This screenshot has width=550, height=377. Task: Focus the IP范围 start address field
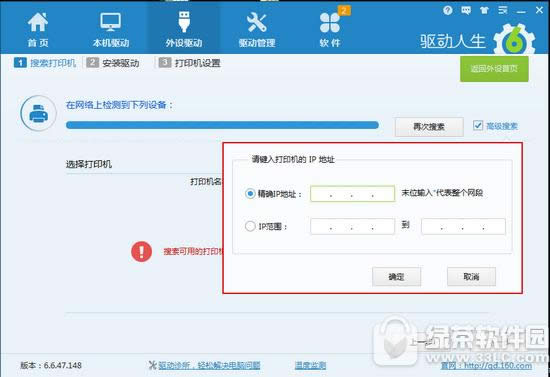[x=353, y=226]
